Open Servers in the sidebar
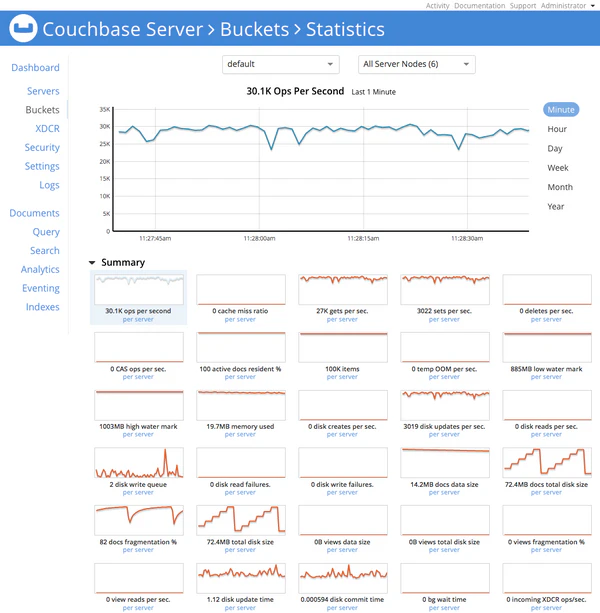The image size is (600, 613). click(x=43, y=91)
